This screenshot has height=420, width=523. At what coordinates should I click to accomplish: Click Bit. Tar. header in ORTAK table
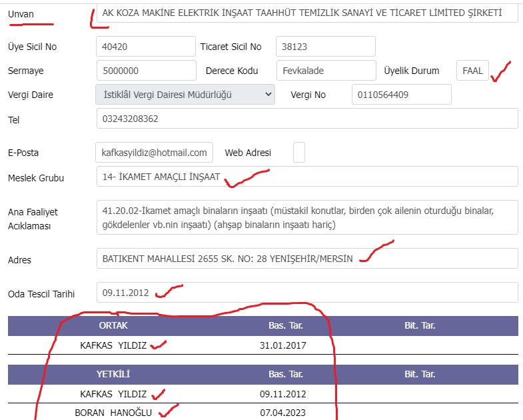pos(420,325)
